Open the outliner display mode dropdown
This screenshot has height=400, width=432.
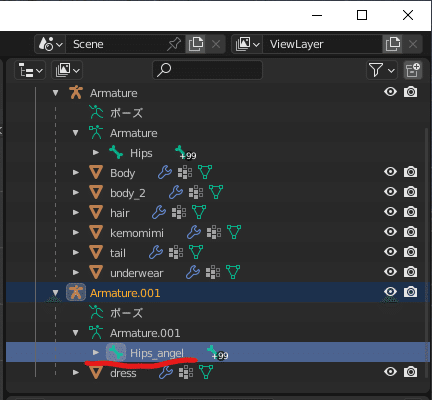click(x=67, y=70)
